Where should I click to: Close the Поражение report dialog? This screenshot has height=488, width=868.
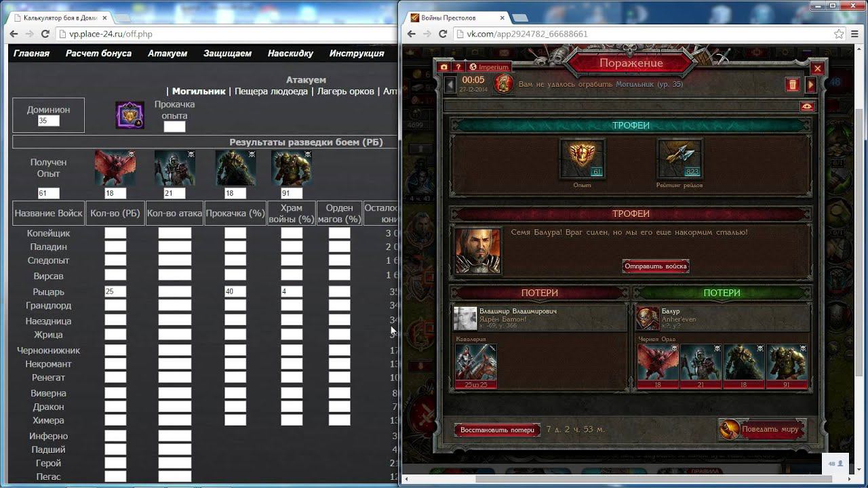click(x=817, y=68)
